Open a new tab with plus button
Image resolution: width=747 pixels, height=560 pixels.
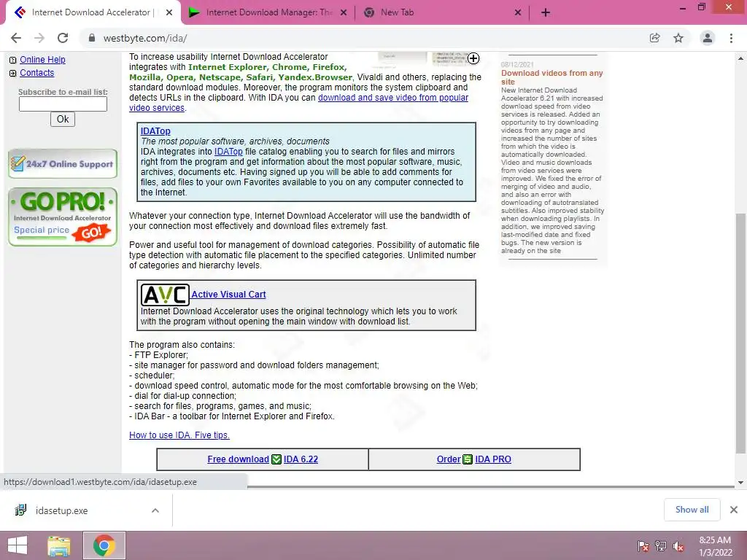[x=546, y=12]
